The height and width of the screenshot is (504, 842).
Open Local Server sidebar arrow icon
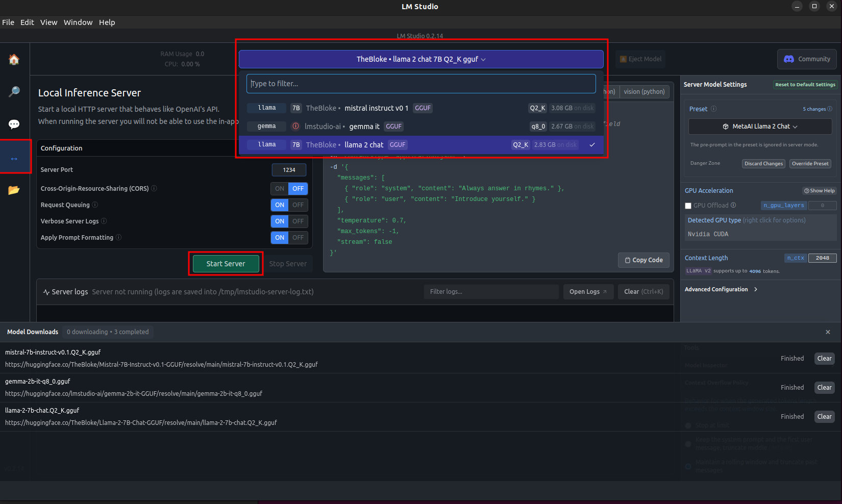[14, 159]
